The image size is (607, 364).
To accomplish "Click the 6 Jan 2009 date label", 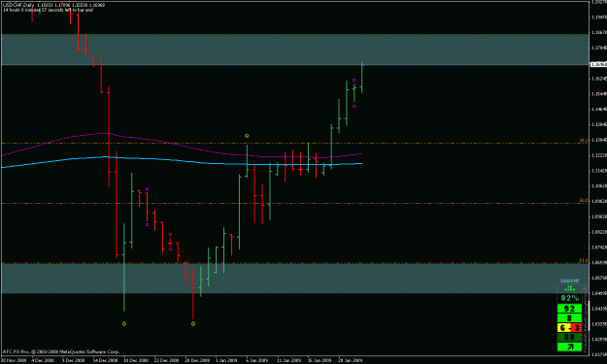I will coord(257,360).
